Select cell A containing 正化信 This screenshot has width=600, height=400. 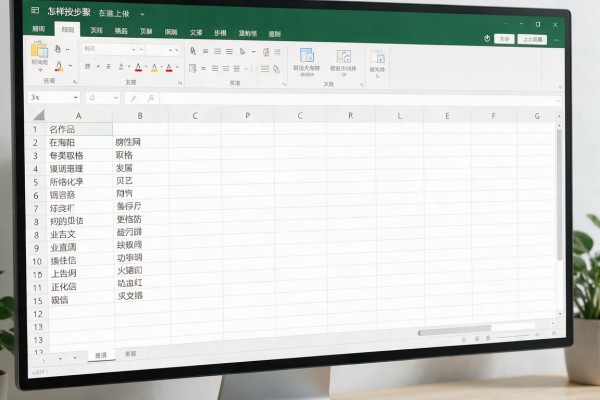(81, 287)
